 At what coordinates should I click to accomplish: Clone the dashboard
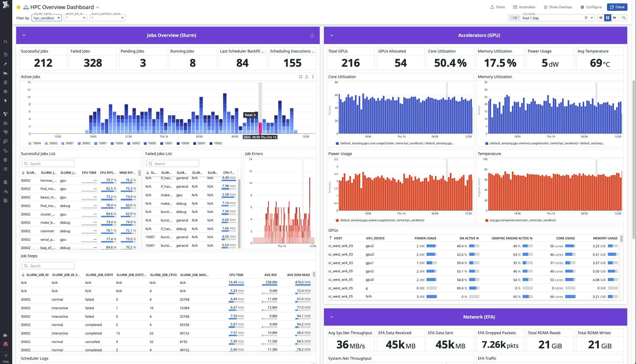pyautogui.click(x=617, y=7)
